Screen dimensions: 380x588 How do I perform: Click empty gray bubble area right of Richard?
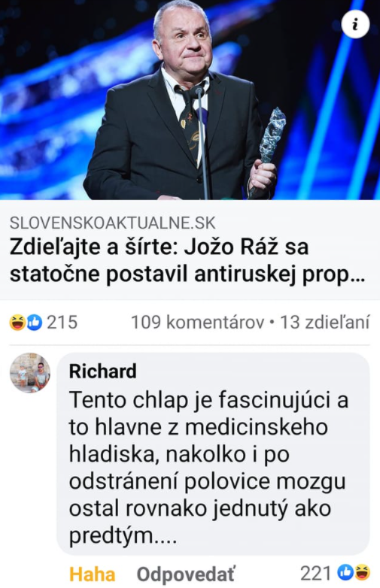click(251, 371)
